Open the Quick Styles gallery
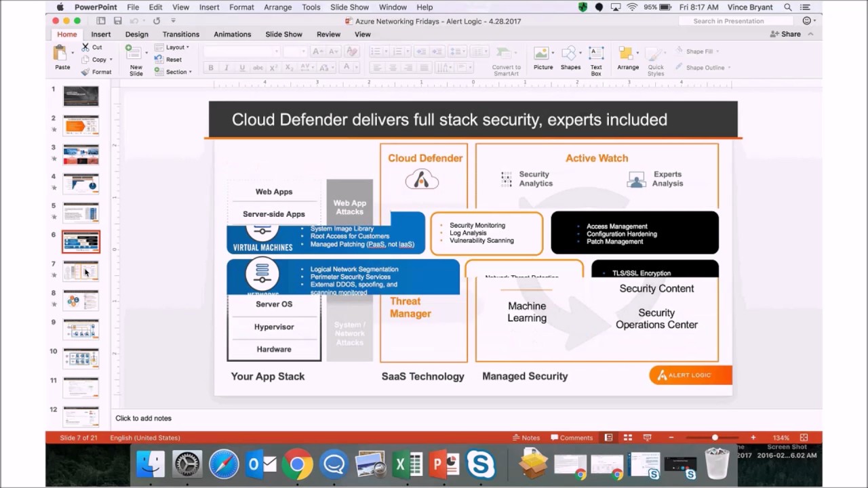The height and width of the screenshot is (488, 868). coord(656,61)
